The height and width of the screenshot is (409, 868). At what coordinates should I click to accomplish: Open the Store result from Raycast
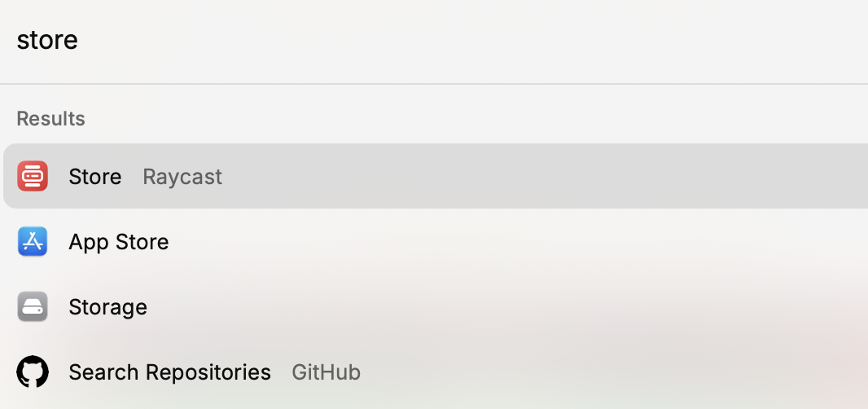click(x=436, y=176)
